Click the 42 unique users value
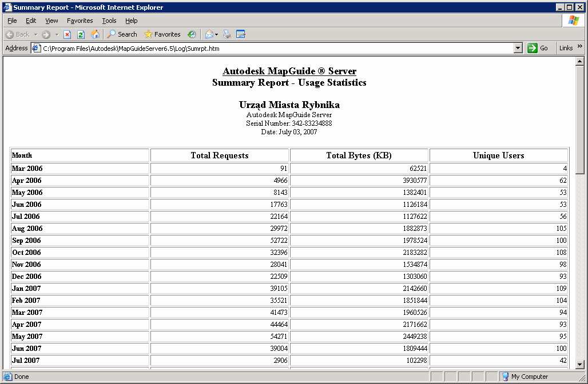The height and width of the screenshot is (384, 588). [563, 360]
